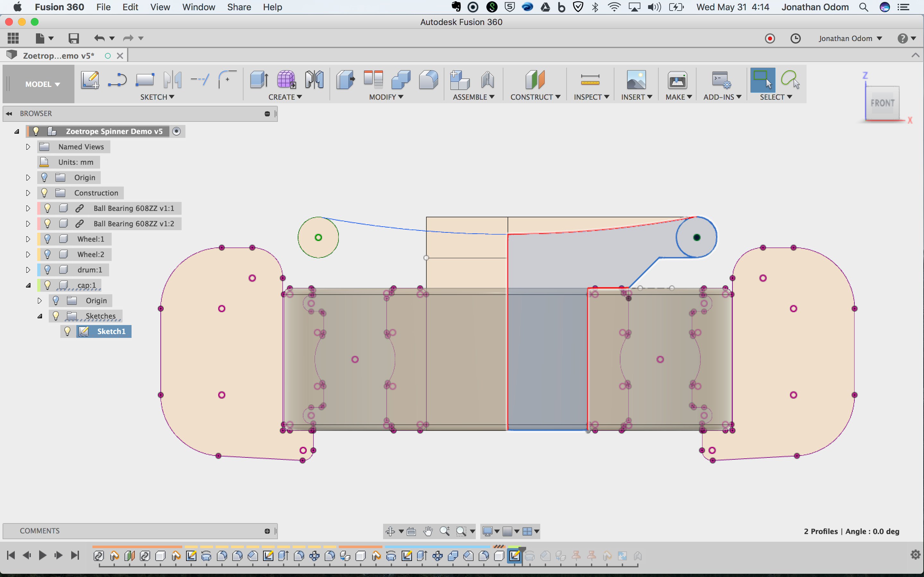The image size is (924, 577).
Task: Click the Measure ruler icon in Inspect
Action: pos(590,80)
